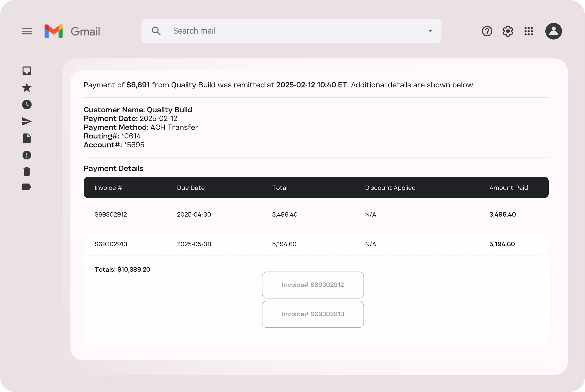This screenshot has width=585, height=392.
Task: Open Starred messages in the sidebar
Action: coord(27,88)
